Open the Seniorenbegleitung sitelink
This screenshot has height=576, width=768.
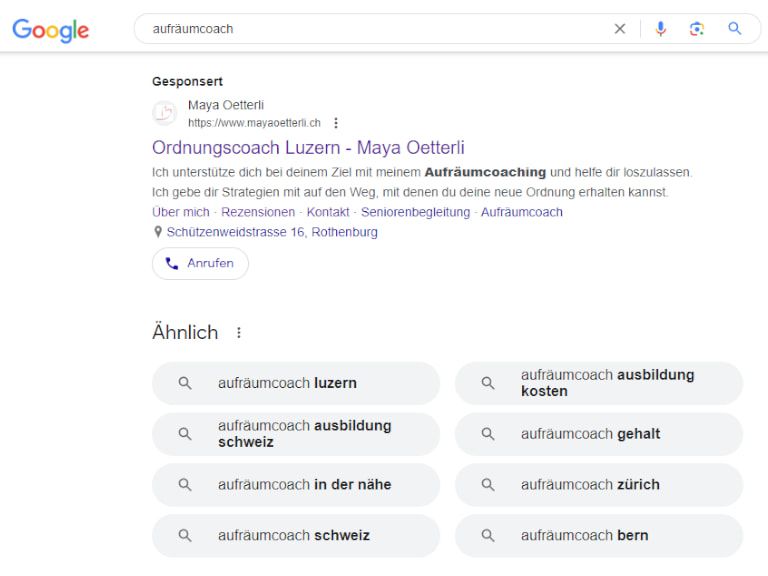(x=415, y=212)
